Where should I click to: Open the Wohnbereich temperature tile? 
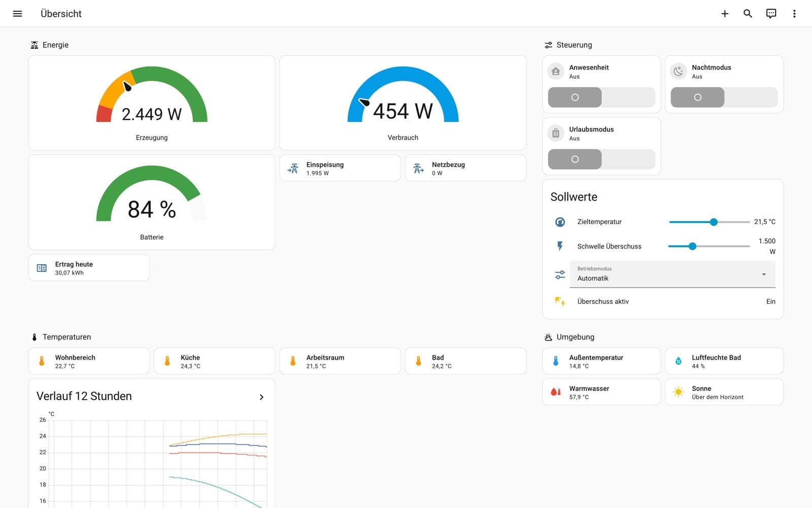pos(89,361)
